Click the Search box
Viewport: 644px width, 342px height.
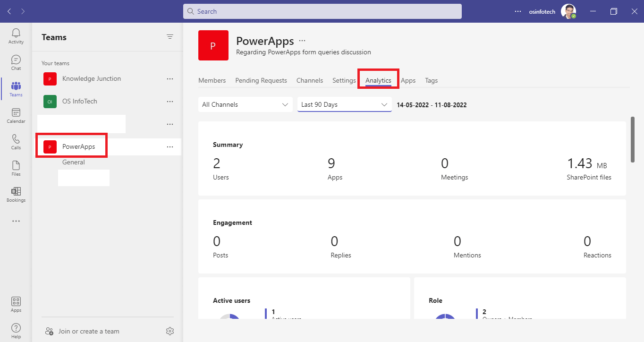tap(322, 11)
